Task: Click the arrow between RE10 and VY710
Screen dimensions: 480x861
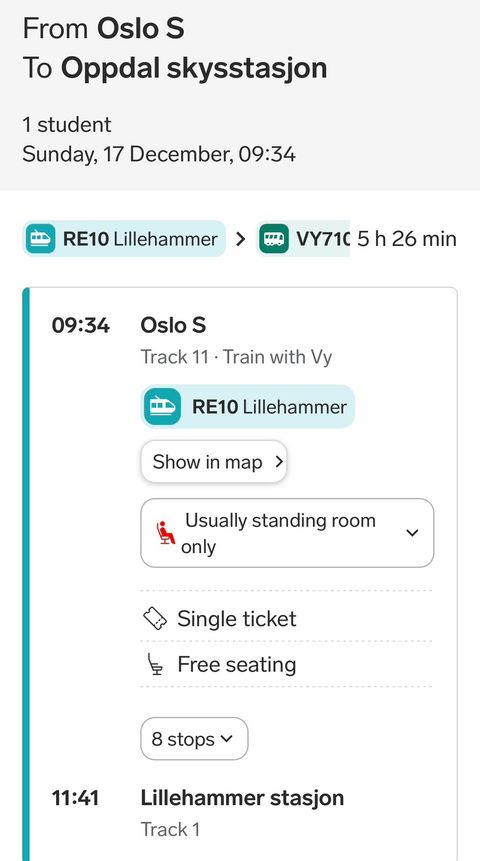Action: click(x=240, y=239)
